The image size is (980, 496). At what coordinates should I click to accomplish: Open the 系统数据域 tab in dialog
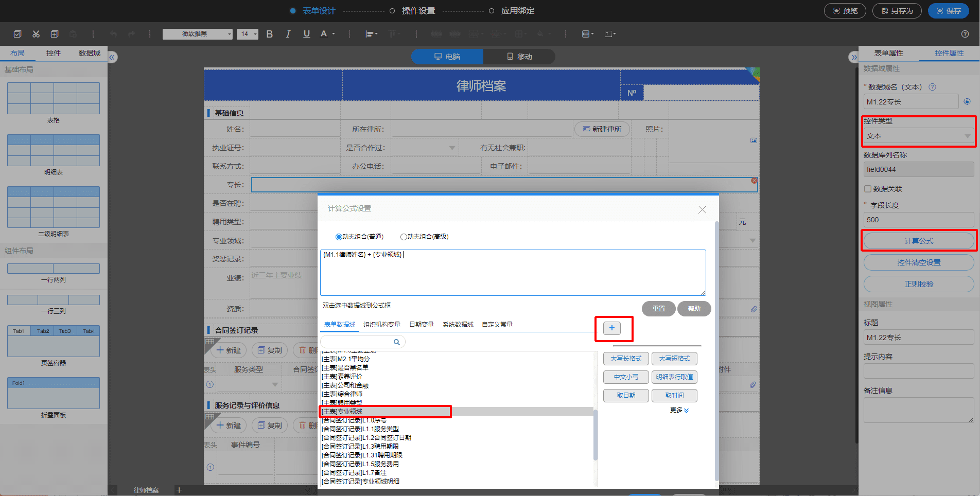pos(458,325)
